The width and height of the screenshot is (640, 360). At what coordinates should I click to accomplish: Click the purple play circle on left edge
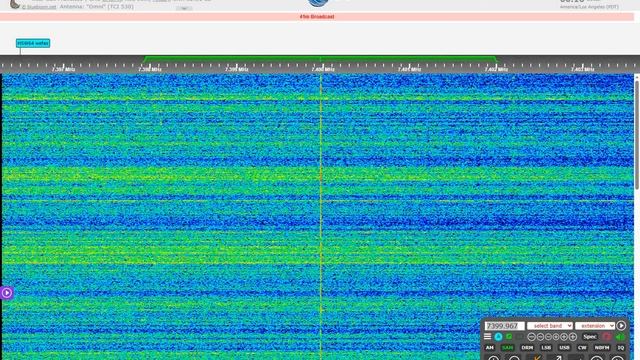pyautogui.click(x=7, y=293)
